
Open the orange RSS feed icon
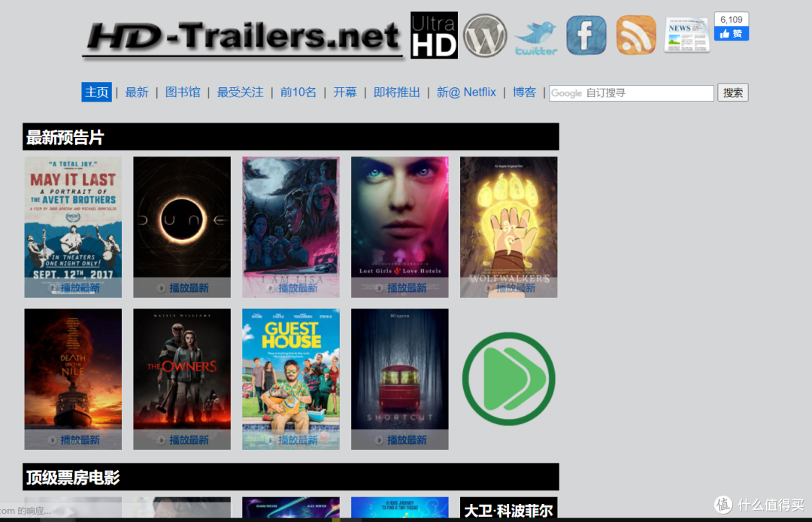pyautogui.click(x=636, y=35)
